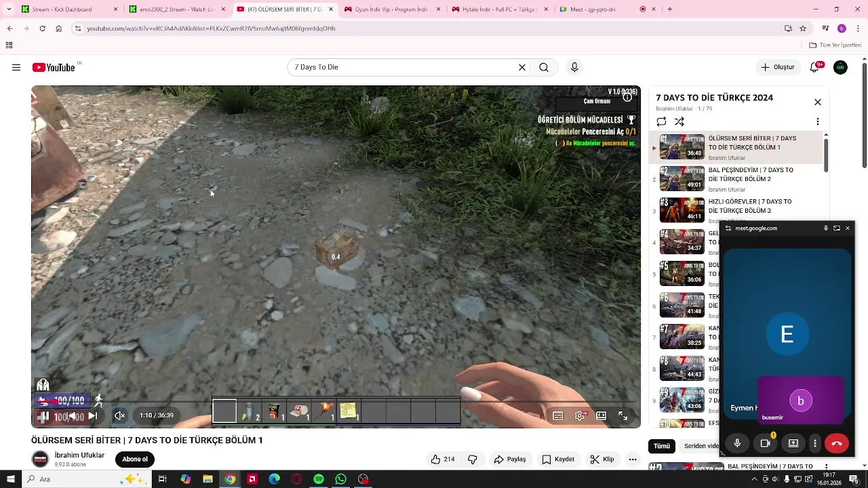Select the Tümü filter chip
This screenshot has height=488, width=868.
point(662,446)
